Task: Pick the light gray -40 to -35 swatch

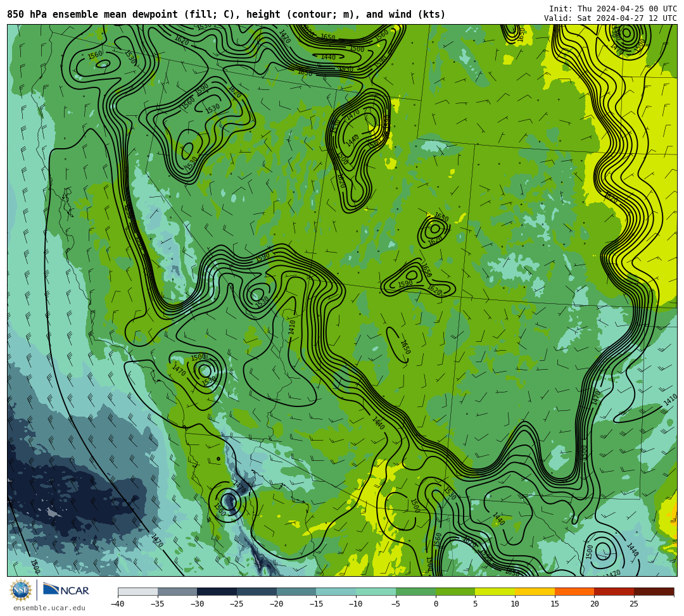Action: coord(138,591)
